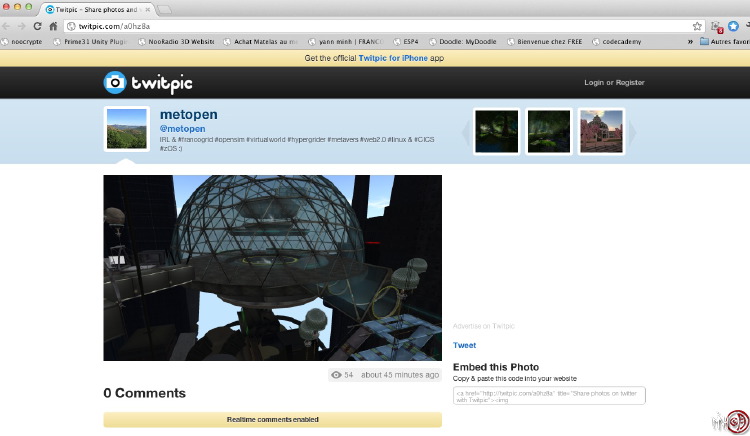
Task: Click the browser back arrow
Action: pos(6,26)
